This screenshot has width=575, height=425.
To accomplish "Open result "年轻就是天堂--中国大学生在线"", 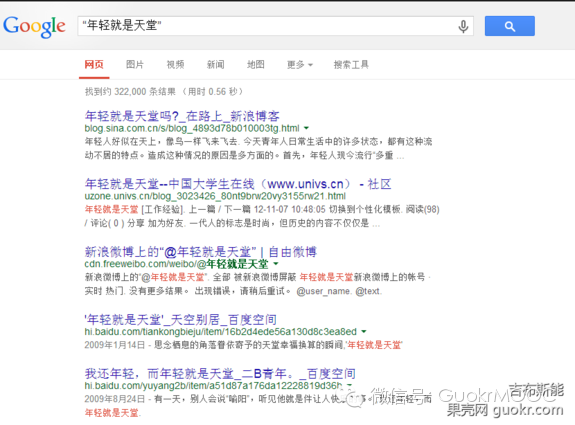I will [238, 184].
